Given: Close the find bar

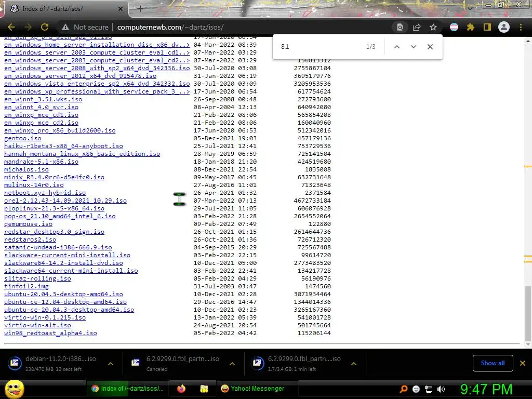Looking at the screenshot, I should [x=430, y=47].
